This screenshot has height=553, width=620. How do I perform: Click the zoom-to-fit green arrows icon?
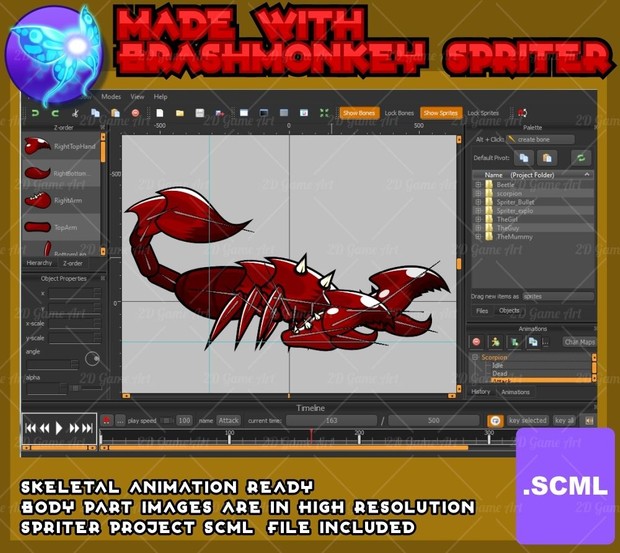(x=324, y=113)
